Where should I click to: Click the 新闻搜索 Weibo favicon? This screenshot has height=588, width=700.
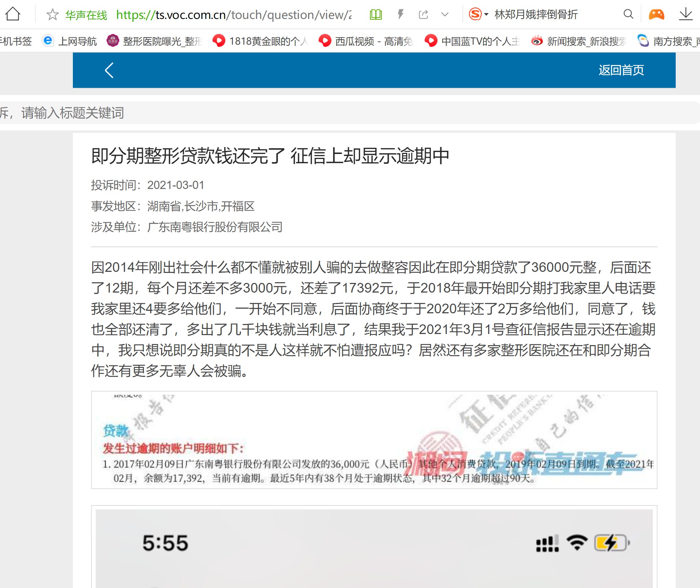coord(537,41)
